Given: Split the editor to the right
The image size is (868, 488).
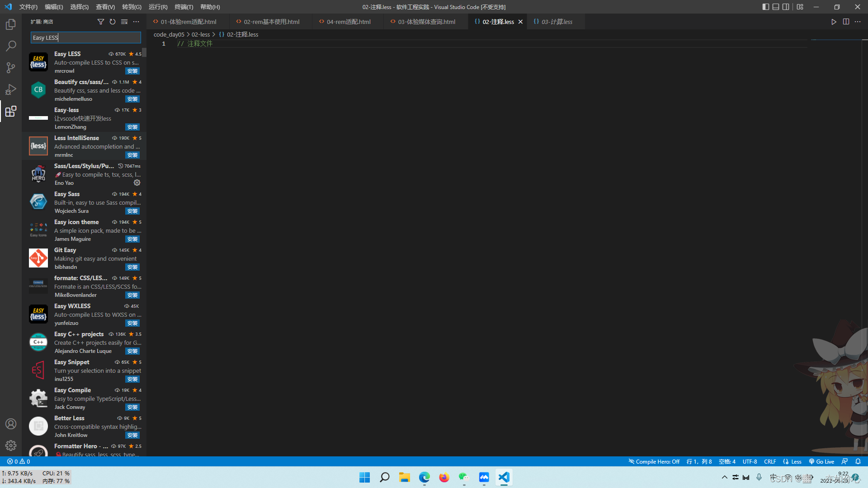Looking at the screenshot, I should [x=846, y=22].
